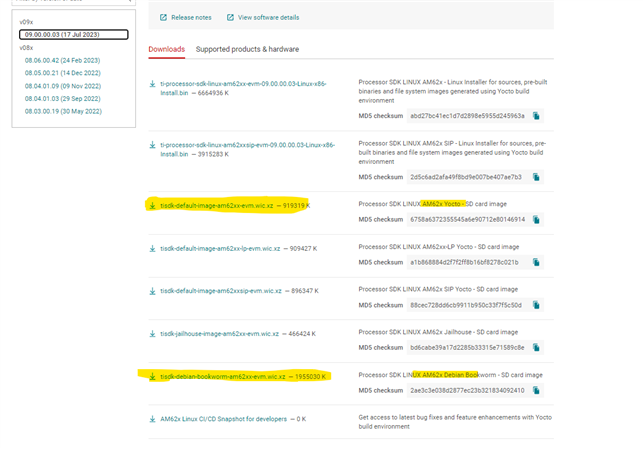
Task: Download ti-processor-sdk-linux-am62xx-evm installer link
Action: (243, 88)
